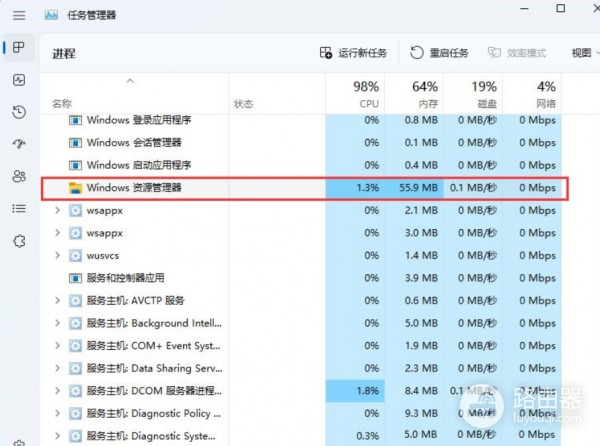Open the 视图 (View) dropdown
The image size is (600, 446).
coord(585,53)
